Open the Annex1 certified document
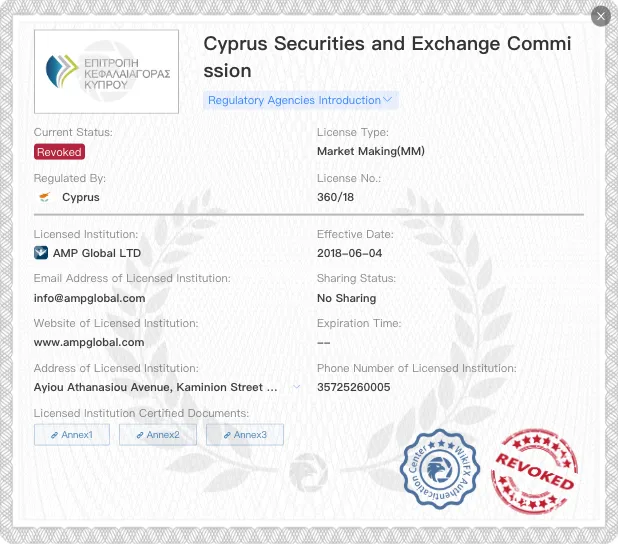The width and height of the screenshot is (618, 545). (x=72, y=435)
